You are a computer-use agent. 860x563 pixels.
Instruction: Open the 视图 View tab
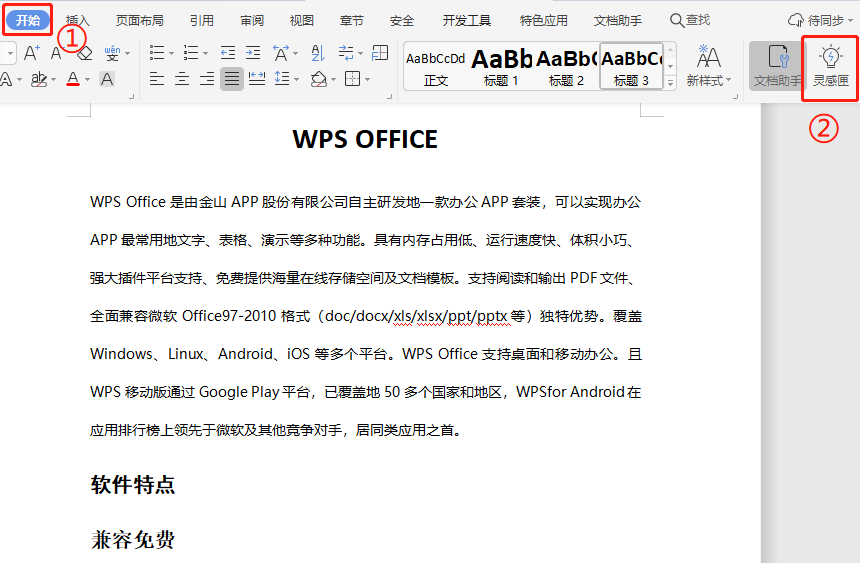click(302, 20)
